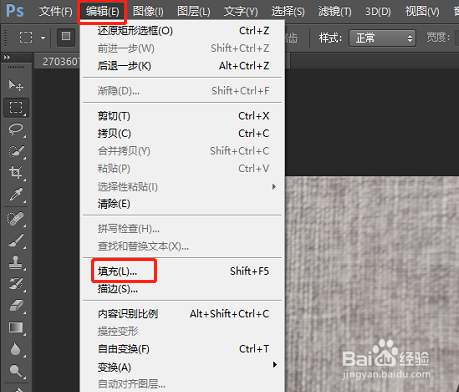Choose 剪切(T) menu entry

click(x=182, y=116)
